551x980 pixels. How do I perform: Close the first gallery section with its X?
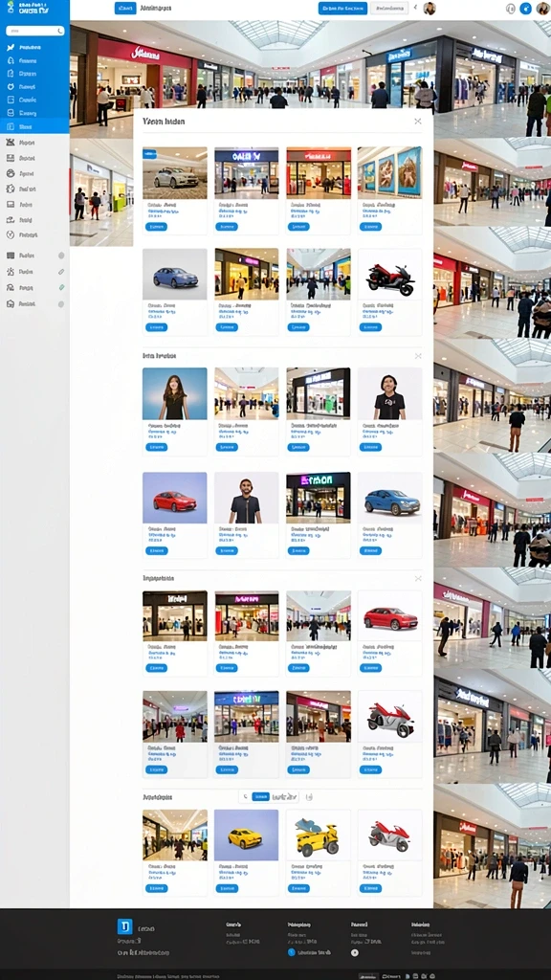[418, 122]
